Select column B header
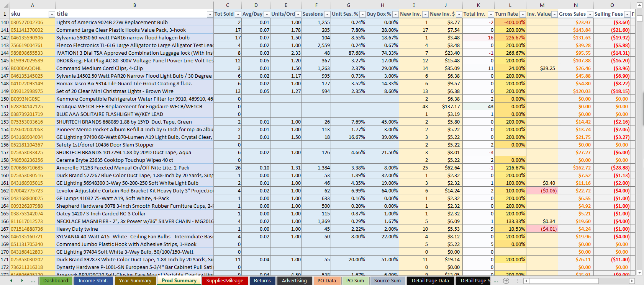Screen dimensions: 644x285 (134, 5)
